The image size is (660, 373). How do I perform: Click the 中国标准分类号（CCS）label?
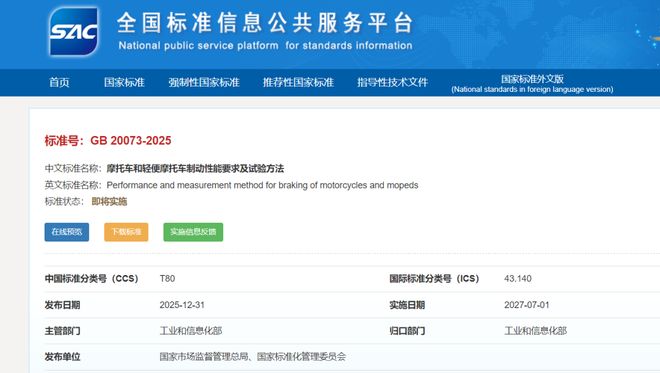click(x=91, y=279)
